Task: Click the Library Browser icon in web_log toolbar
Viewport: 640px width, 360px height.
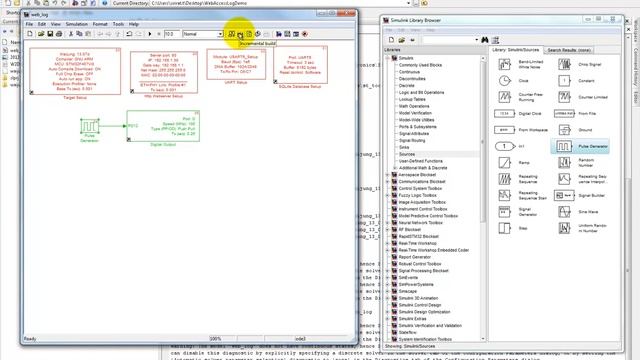Action: coord(279,34)
